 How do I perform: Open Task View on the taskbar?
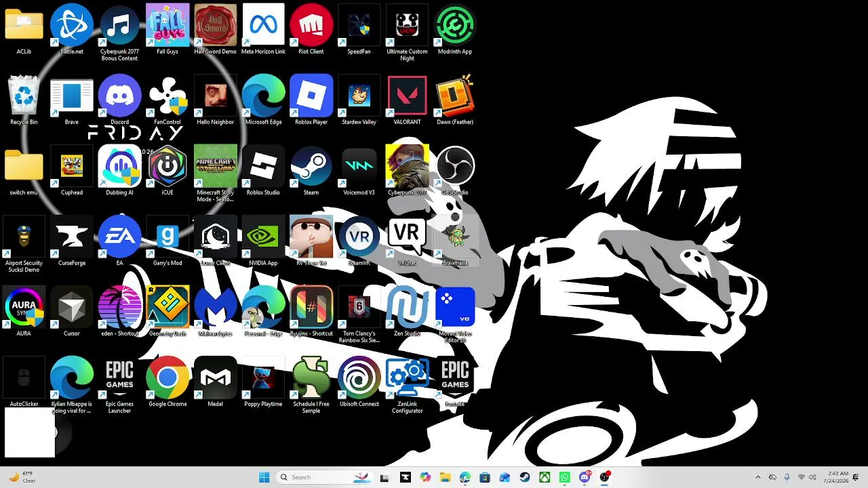[384, 477]
